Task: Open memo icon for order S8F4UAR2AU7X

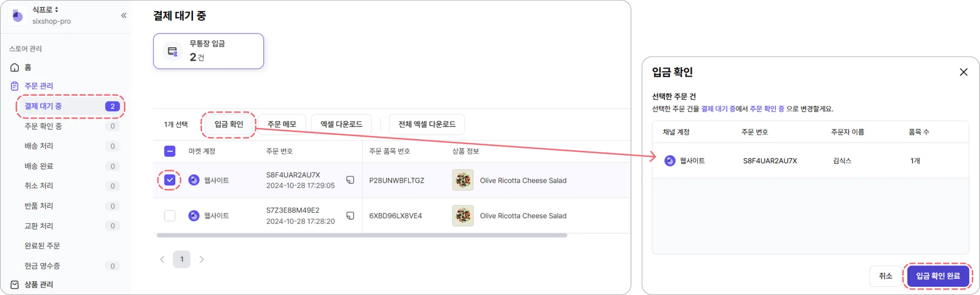Action: [350, 180]
